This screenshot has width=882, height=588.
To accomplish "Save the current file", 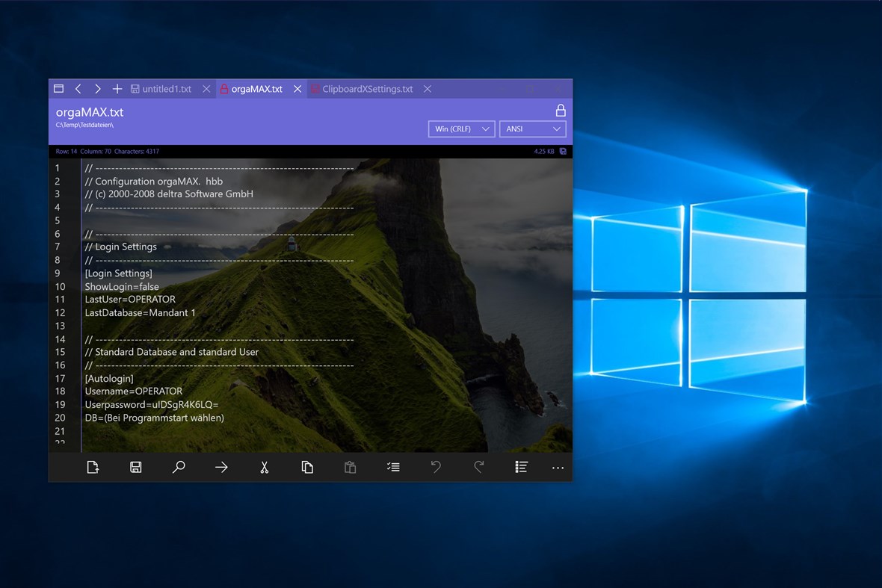I will (x=135, y=467).
